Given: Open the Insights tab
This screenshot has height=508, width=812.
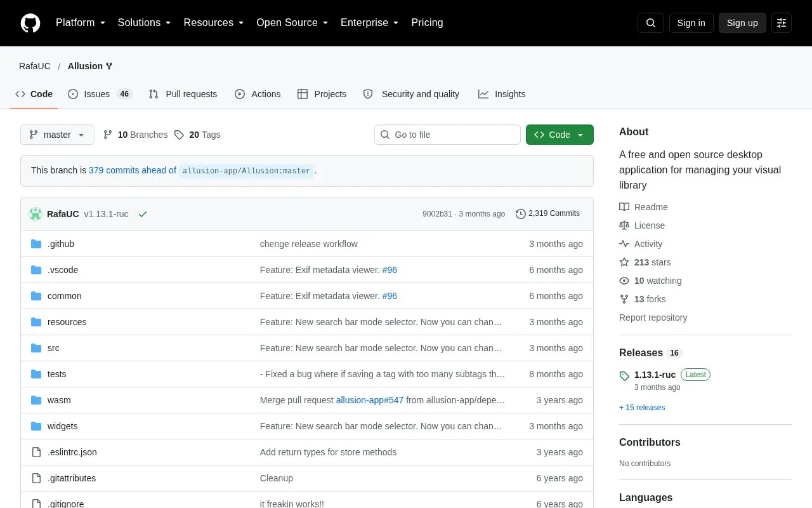Looking at the screenshot, I should [x=502, y=94].
